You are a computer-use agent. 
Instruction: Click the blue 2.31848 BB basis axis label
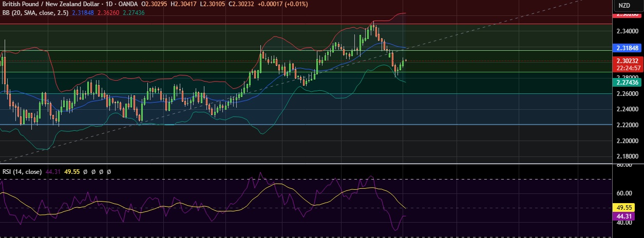628,48
